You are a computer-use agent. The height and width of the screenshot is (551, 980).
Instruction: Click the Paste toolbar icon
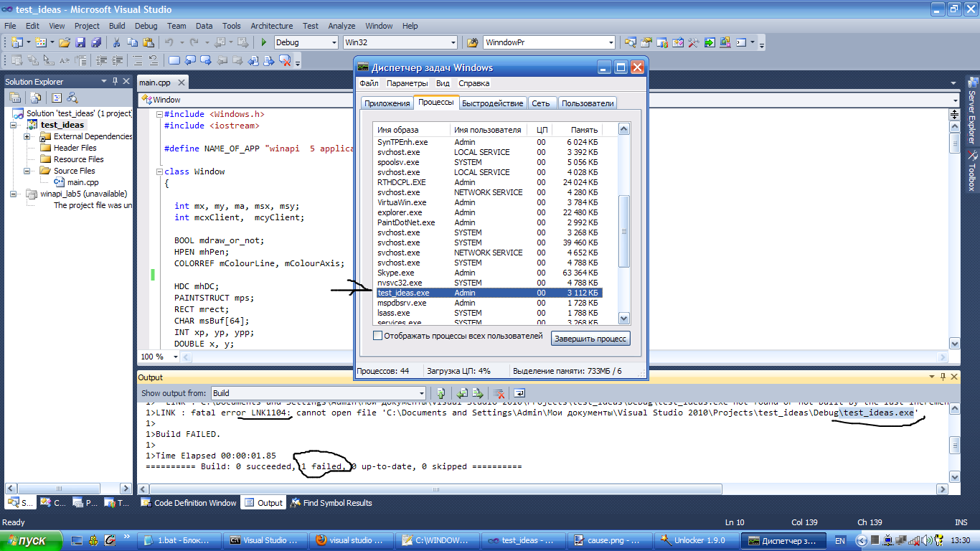pyautogui.click(x=149, y=42)
